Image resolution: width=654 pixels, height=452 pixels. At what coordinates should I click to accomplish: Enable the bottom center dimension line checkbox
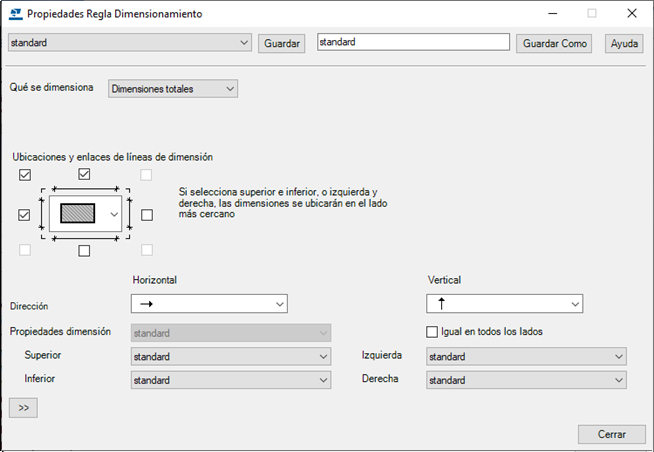pos(85,250)
